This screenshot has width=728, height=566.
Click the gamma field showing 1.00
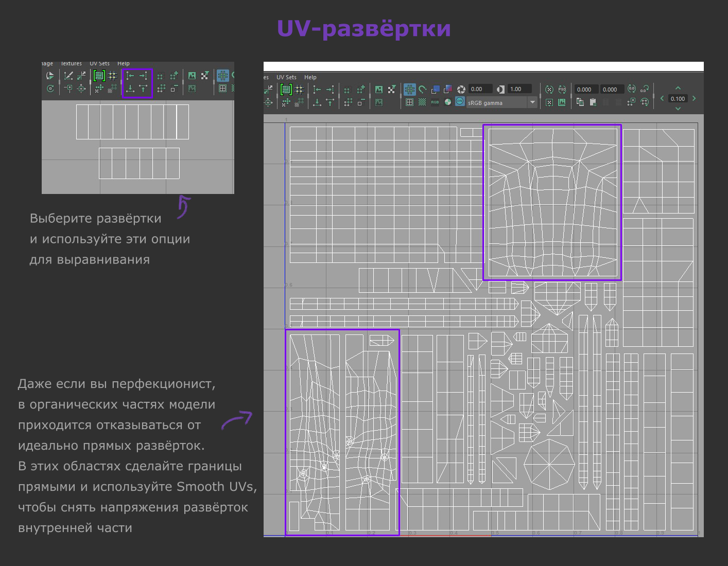pos(519,89)
